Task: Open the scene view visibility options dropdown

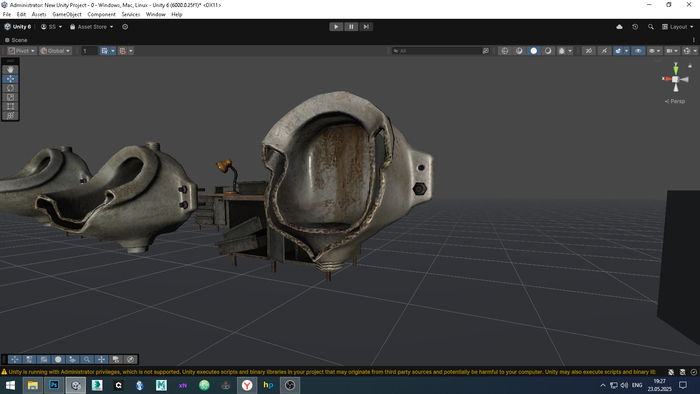Action: [x=654, y=51]
